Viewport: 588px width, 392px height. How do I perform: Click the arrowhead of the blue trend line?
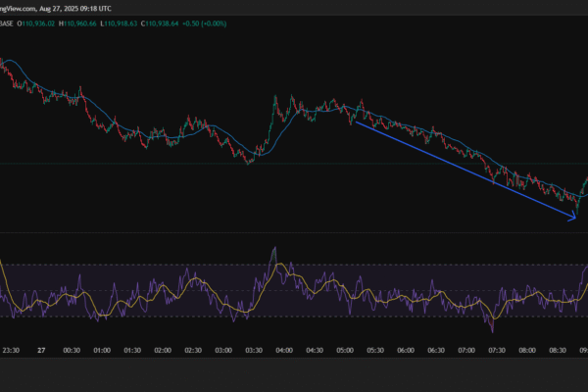pos(572,220)
